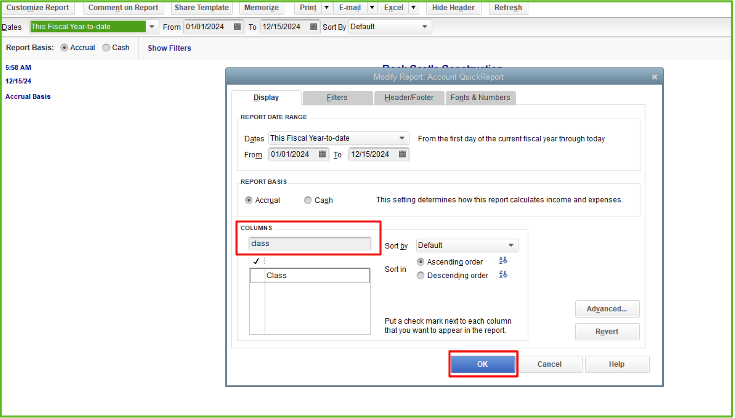Open calendar for dialog From date 01/01/2024

click(x=322, y=154)
